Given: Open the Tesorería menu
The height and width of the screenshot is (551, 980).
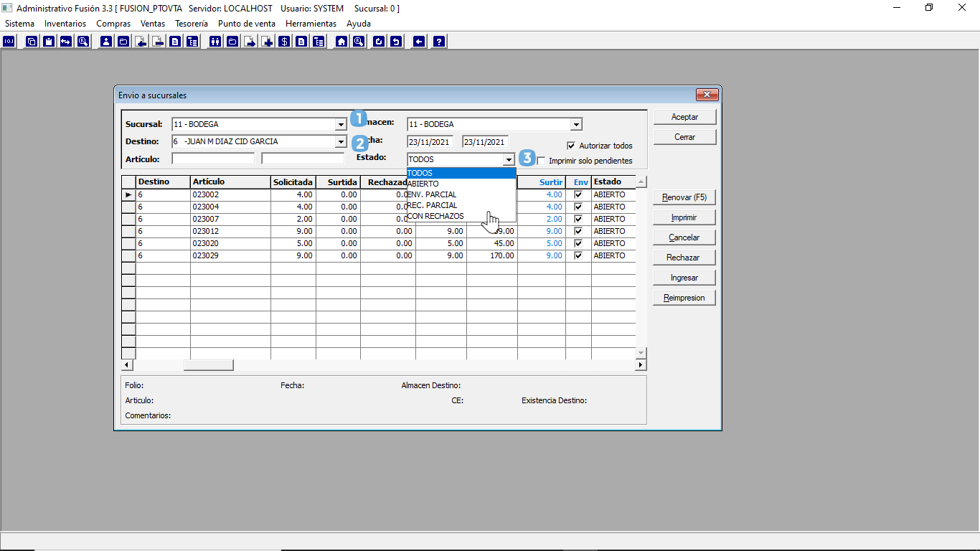Looking at the screenshot, I should [x=192, y=24].
